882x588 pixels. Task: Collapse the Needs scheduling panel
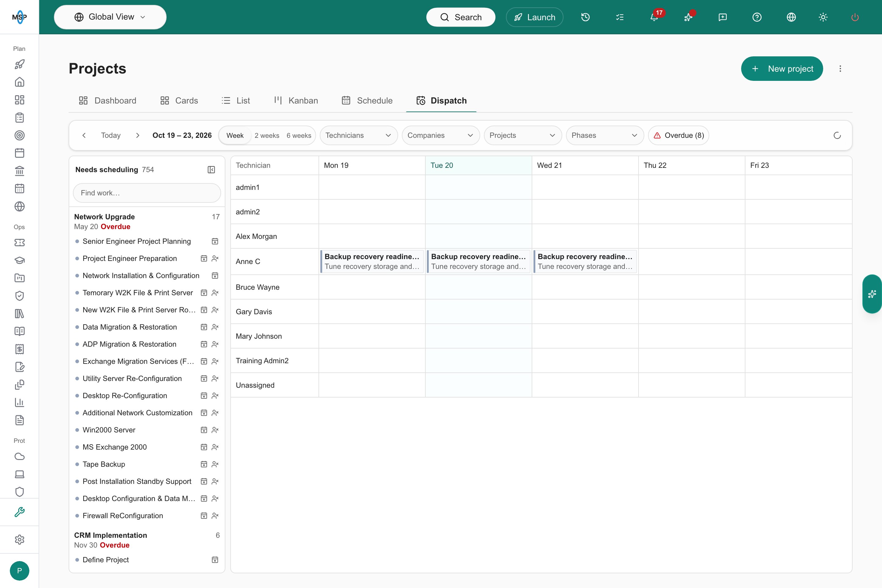pyautogui.click(x=211, y=170)
